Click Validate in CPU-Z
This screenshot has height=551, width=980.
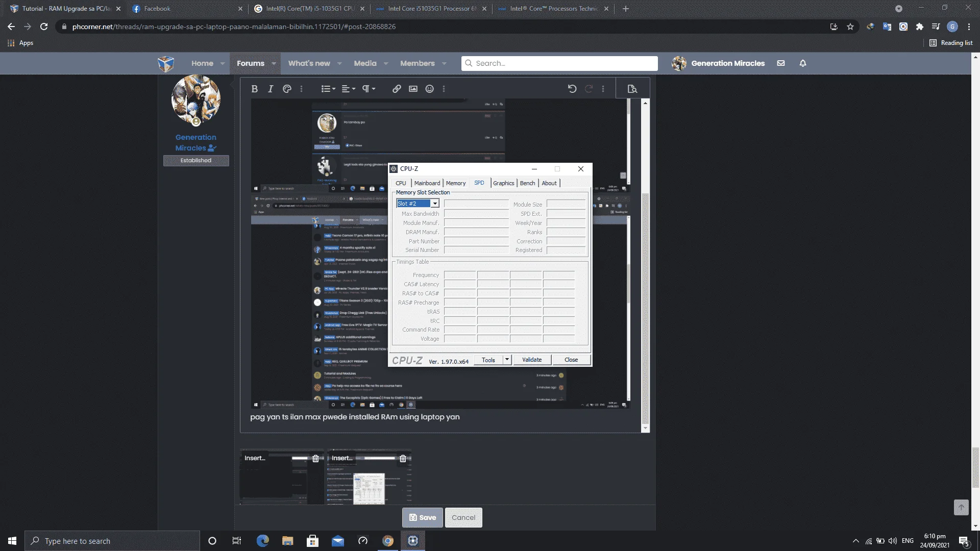532,360
